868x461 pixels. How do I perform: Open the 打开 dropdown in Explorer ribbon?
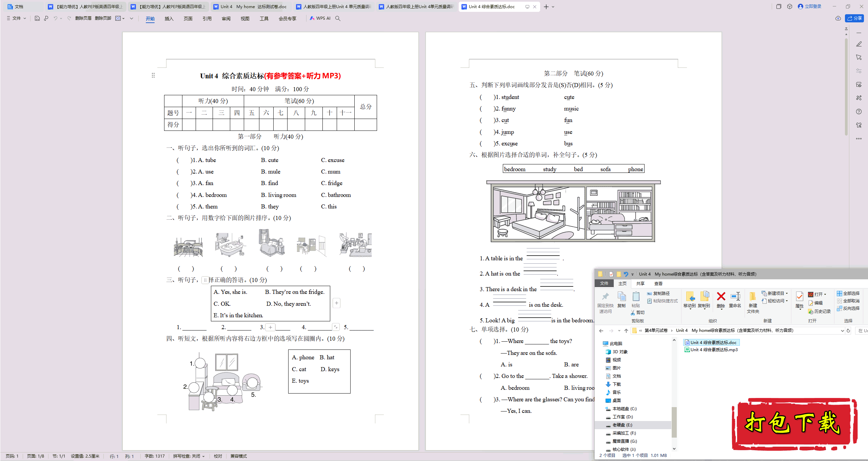point(825,294)
